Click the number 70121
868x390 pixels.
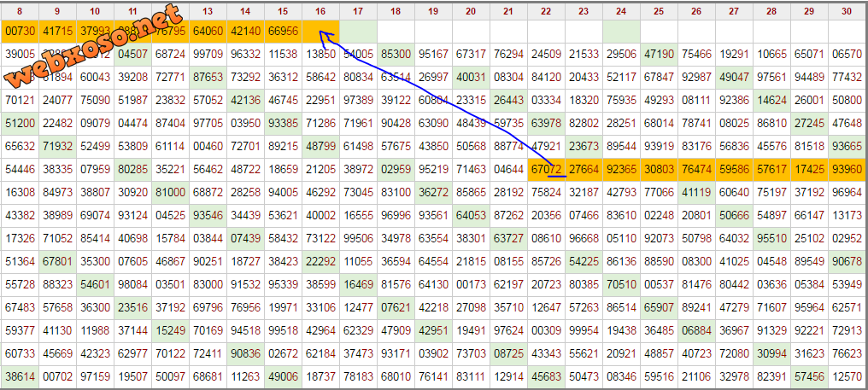click(20, 101)
